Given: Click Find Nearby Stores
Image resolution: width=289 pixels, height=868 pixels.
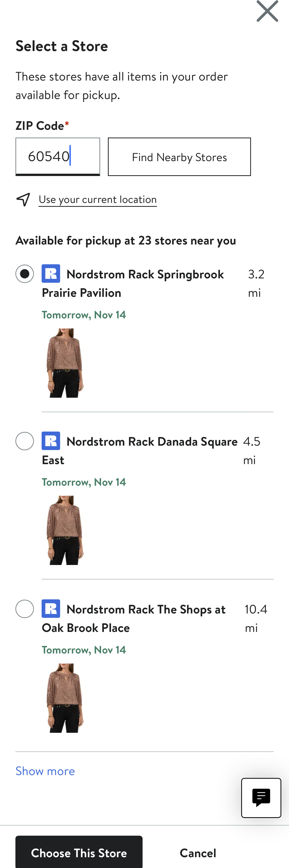Looking at the screenshot, I should click(x=179, y=157).
